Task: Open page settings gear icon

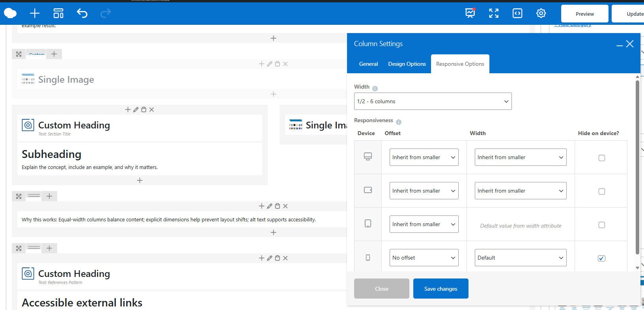Action: click(541, 13)
